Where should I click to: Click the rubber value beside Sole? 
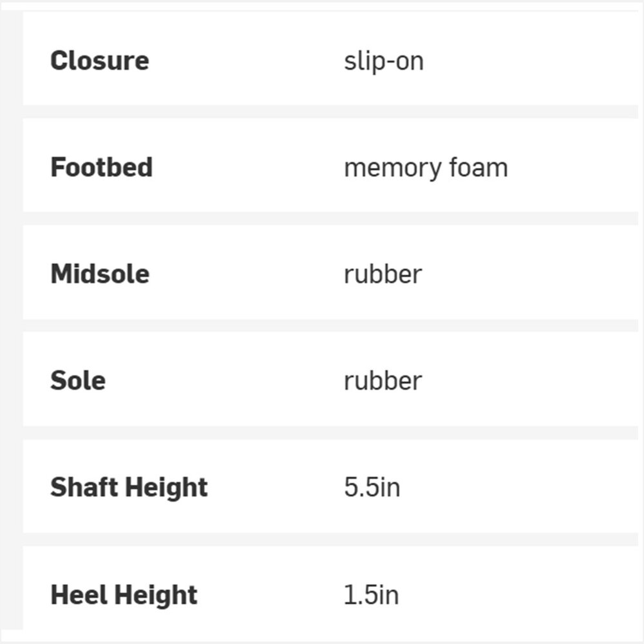pyautogui.click(x=383, y=380)
